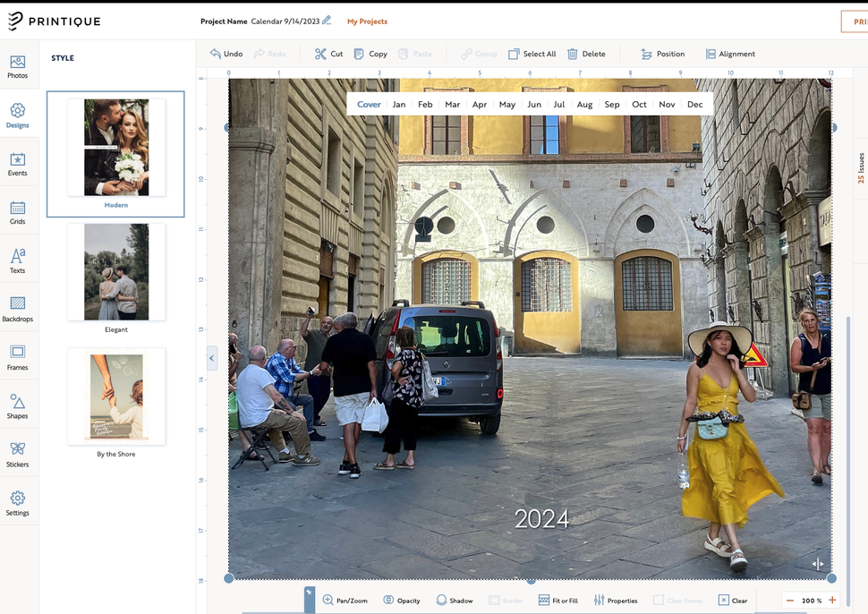Increase zoom with the plus control
This screenshot has height=614, width=868.
pyautogui.click(x=831, y=601)
